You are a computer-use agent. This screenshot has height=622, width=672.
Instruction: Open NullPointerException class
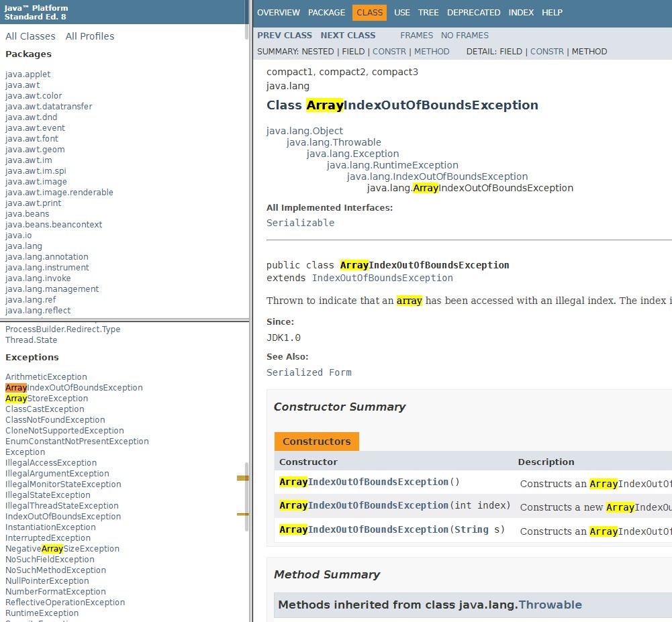tap(47, 580)
